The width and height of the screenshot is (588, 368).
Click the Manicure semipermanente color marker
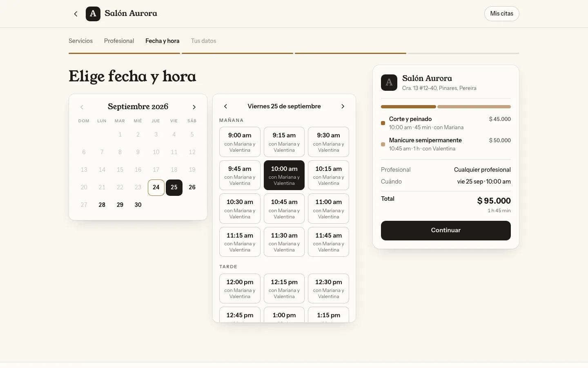(x=383, y=144)
